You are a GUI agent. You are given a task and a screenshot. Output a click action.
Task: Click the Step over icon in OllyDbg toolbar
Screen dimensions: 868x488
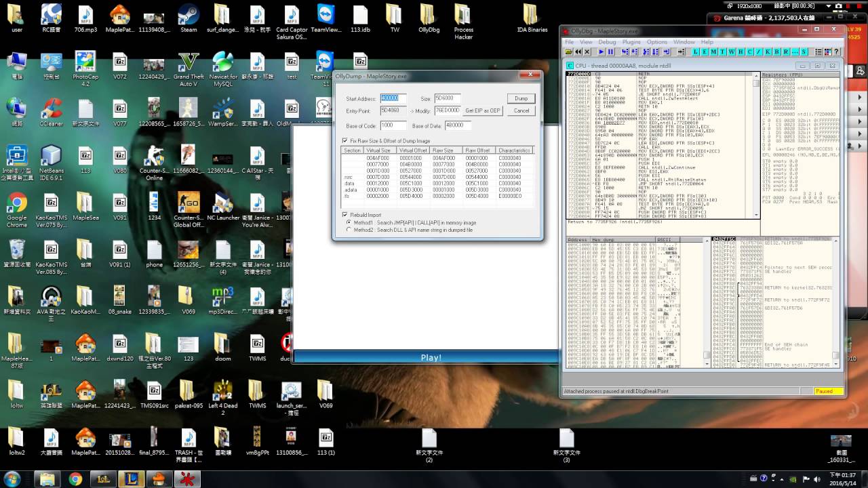[634, 52]
